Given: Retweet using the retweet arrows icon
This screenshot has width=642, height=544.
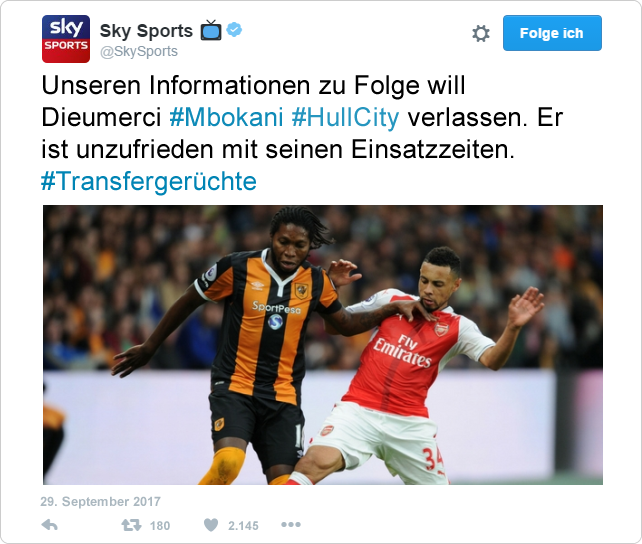Looking at the screenshot, I should pyautogui.click(x=131, y=525).
